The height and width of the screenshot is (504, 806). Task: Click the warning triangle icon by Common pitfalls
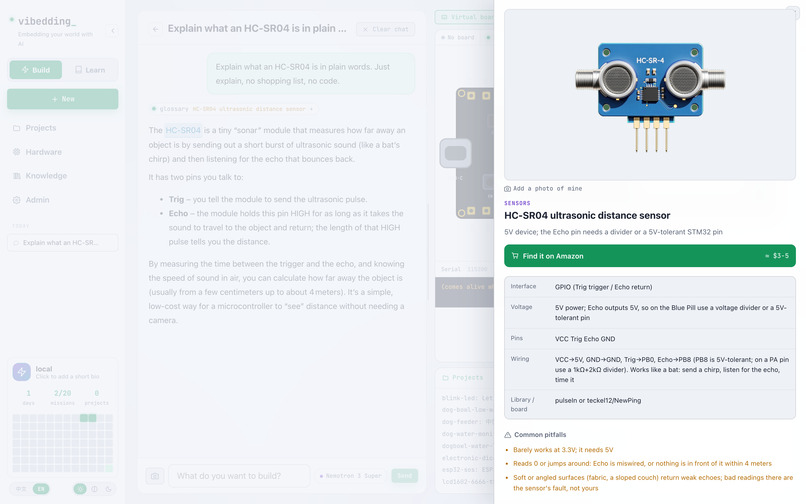click(508, 435)
